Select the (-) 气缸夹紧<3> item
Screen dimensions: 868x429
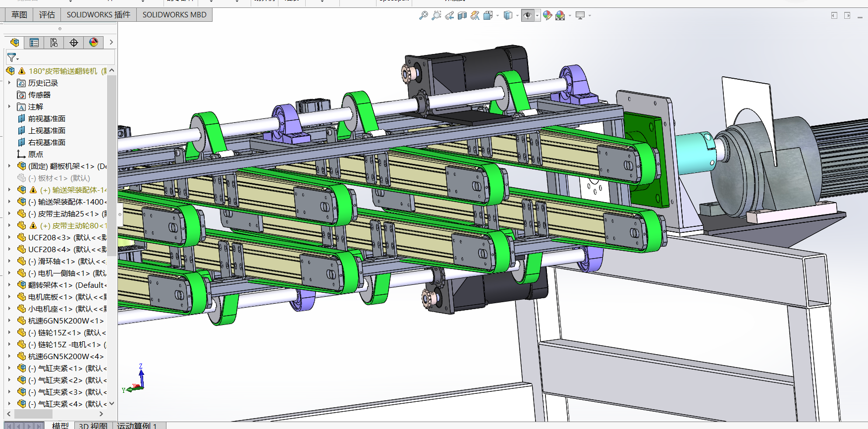(67, 392)
